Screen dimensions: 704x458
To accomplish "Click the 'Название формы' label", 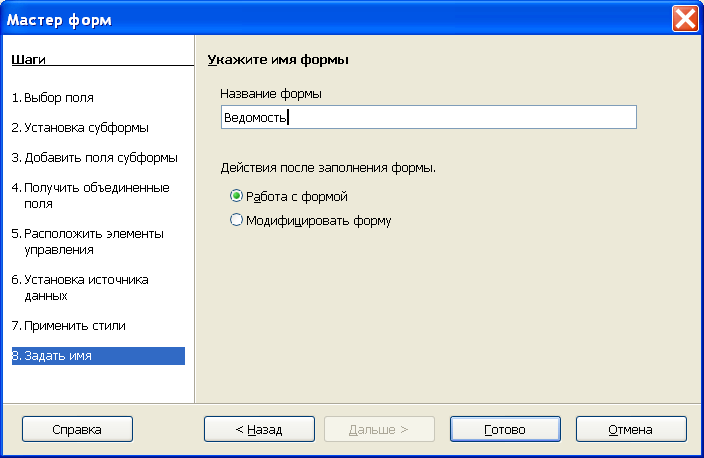I will (271, 94).
